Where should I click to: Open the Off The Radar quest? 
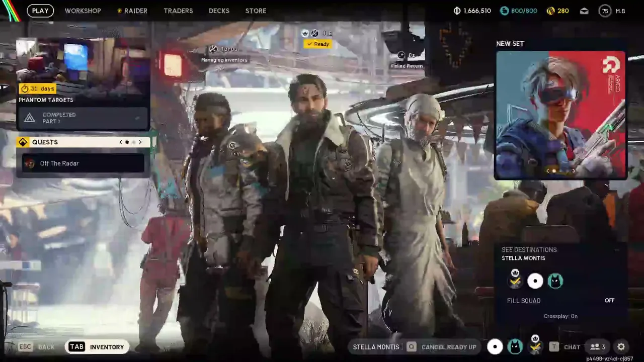click(x=83, y=163)
